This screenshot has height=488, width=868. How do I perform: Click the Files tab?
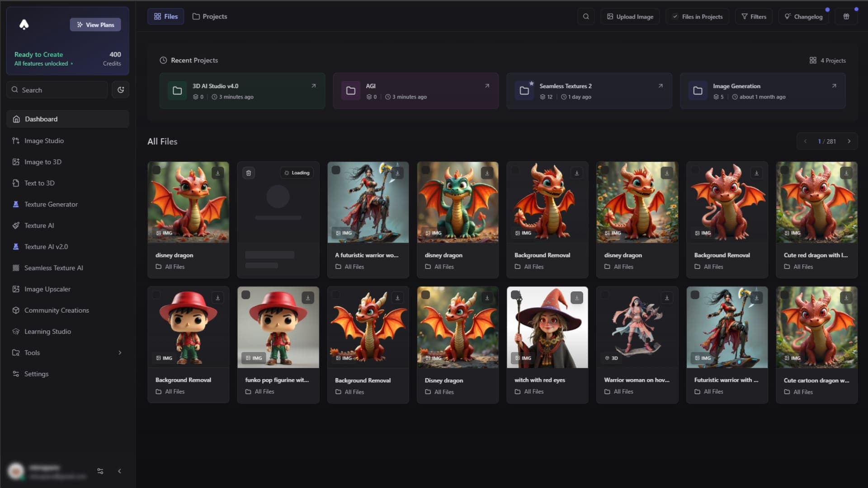(x=166, y=16)
